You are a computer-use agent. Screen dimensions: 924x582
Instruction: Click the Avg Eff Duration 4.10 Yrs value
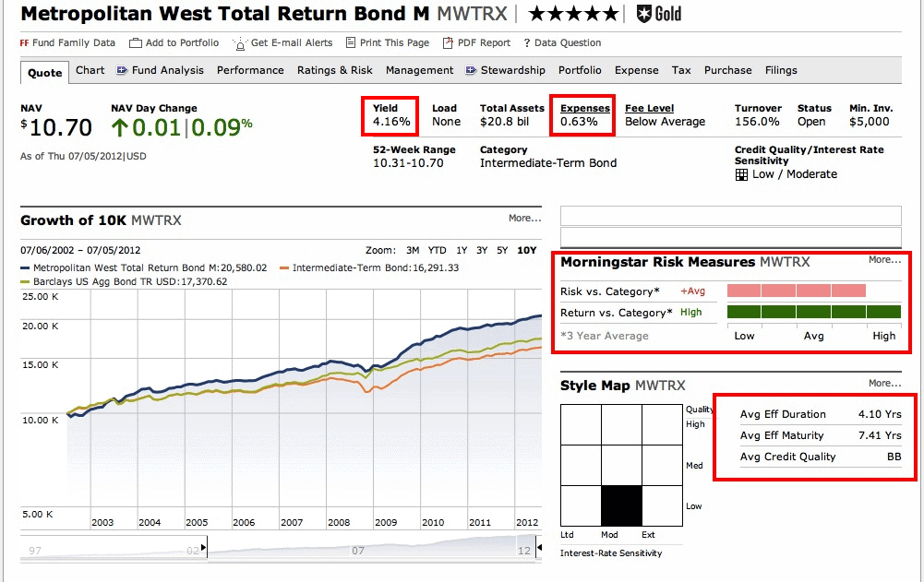click(880, 414)
